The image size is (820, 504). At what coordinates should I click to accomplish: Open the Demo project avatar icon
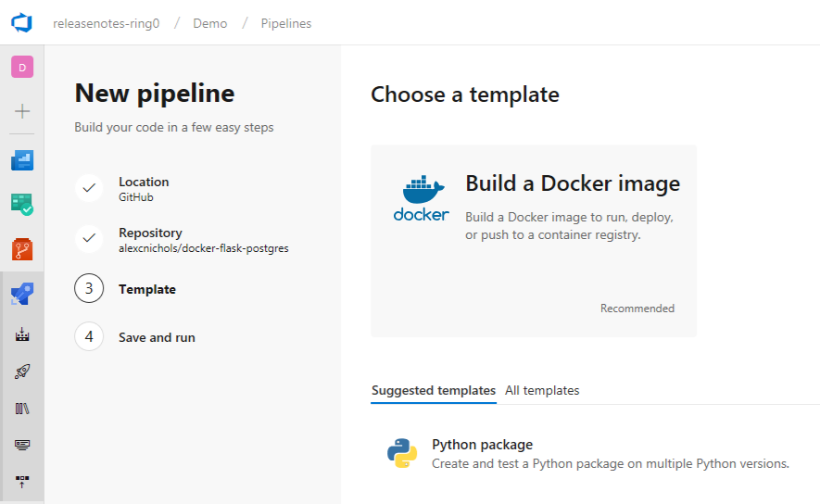click(22, 67)
